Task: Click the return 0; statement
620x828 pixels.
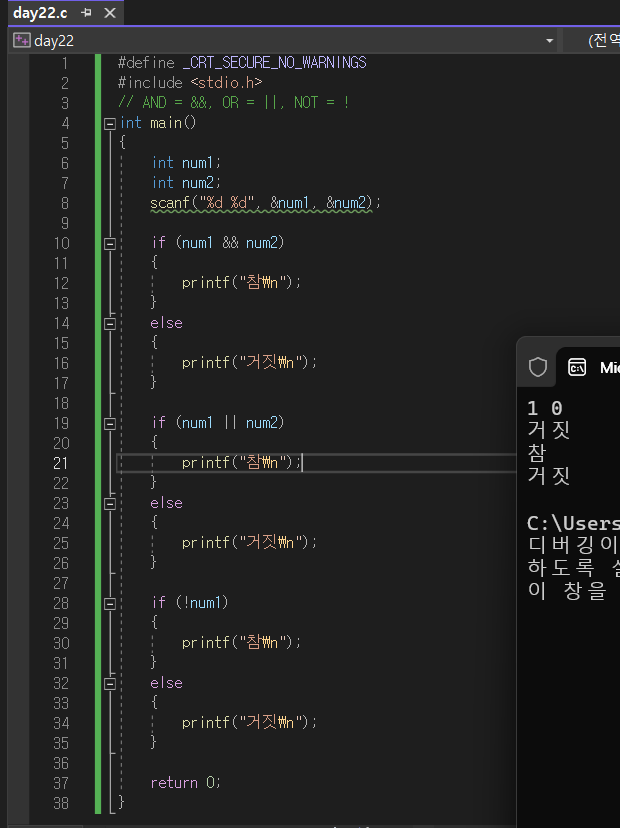Action: tap(185, 783)
